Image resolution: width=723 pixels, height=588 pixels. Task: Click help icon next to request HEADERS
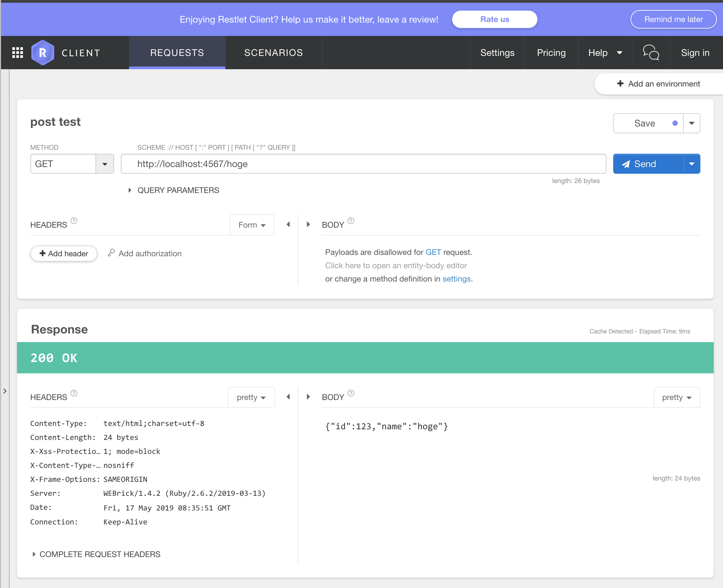(x=74, y=221)
